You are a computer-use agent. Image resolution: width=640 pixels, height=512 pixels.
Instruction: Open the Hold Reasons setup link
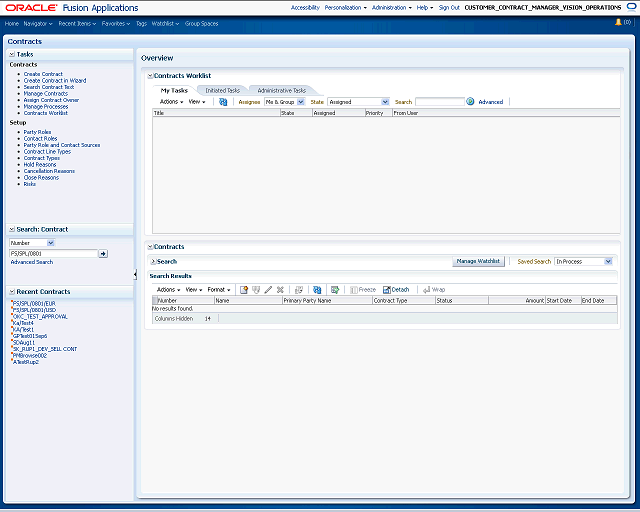pos(40,165)
